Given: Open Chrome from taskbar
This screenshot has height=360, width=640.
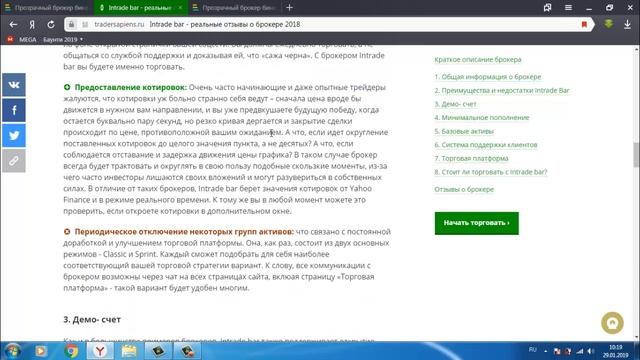Looking at the screenshot, I should 71,351.
